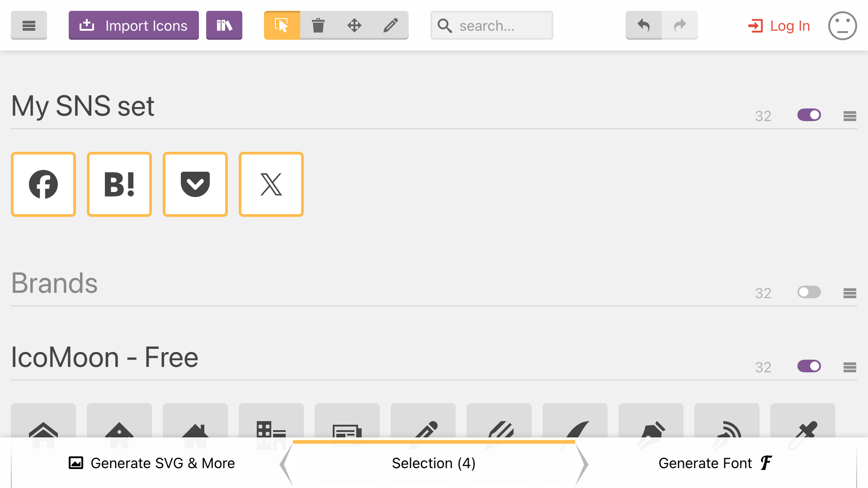The height and width of the screenshot is (488, 868).
Task: Click the Import Icons button
Action: (x=134, y=25)
